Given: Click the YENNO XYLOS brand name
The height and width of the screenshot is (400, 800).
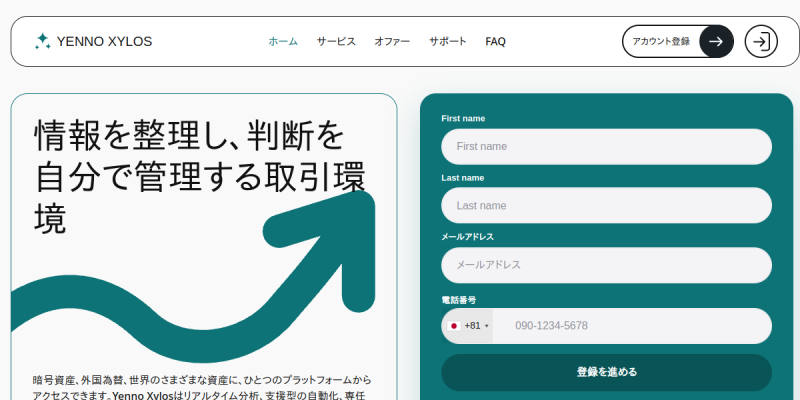Looking at the screenshot, I should (x=104, y=41).
